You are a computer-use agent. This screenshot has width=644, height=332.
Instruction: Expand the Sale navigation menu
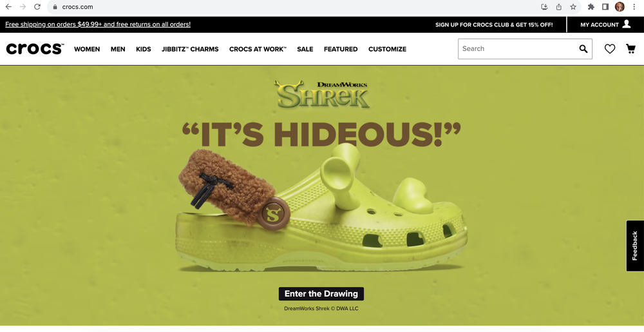click(305, 49)
